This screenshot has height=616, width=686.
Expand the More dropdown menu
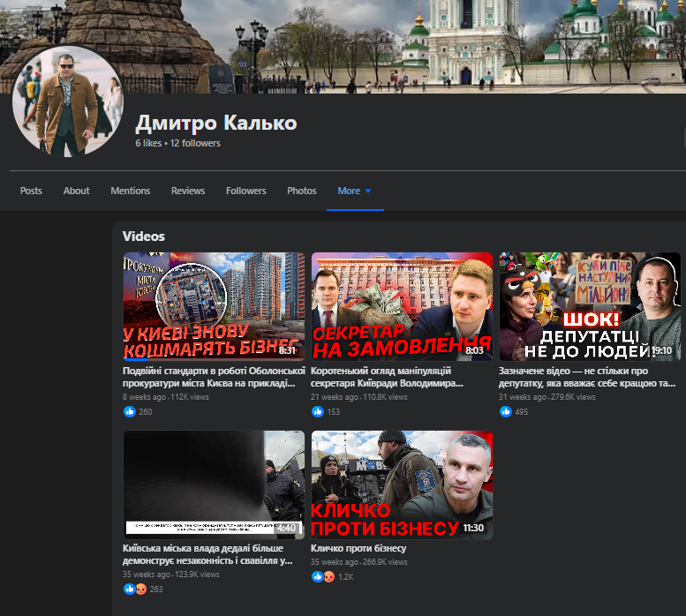(x=354, y=191)
